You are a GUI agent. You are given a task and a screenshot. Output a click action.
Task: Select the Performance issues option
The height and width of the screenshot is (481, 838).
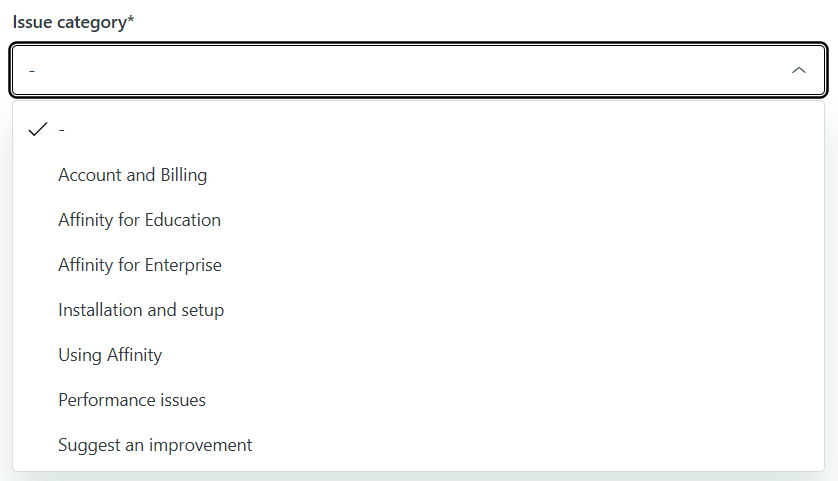132,400
